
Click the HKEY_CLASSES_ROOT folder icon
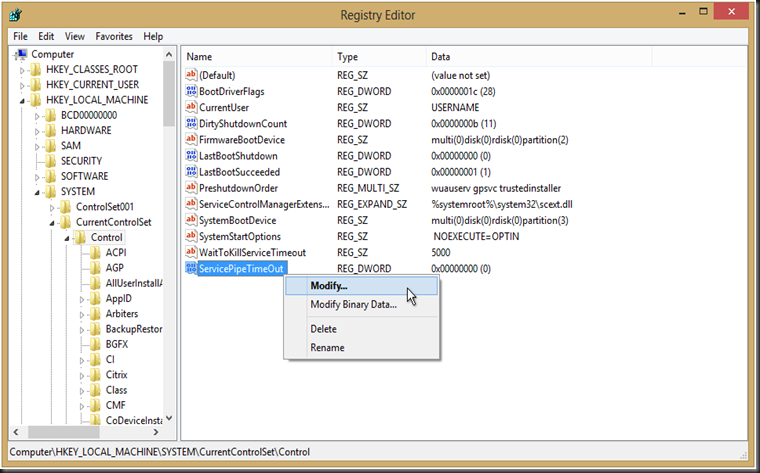point(35,70)
